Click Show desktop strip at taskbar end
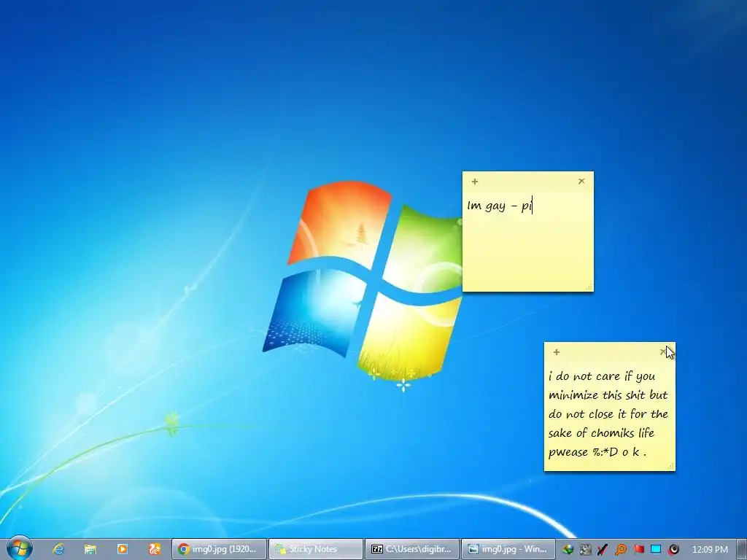The height and width of the screenshot is (560, 747). tap(742, 549)
